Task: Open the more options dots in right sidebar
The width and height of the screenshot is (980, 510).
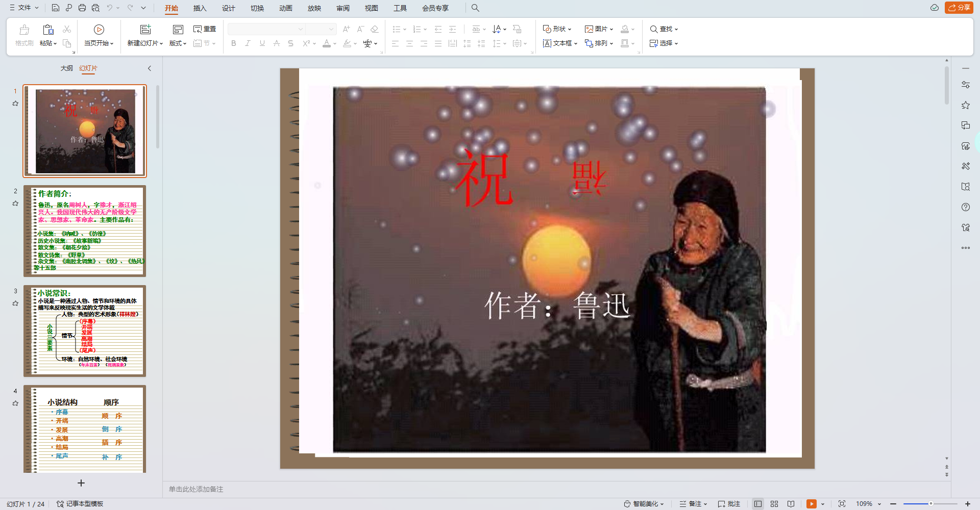Action: 965,248
